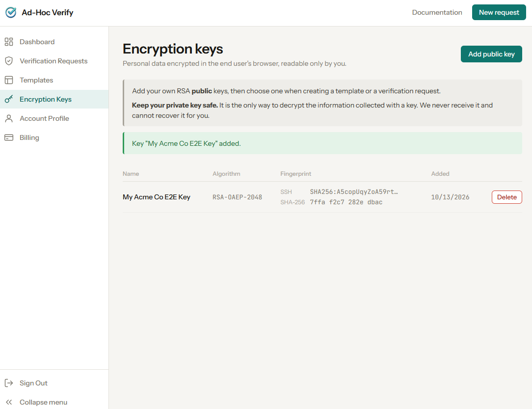Click the added date 10/13/2026
This screenshot has height=409, width=532.
click(x=450, y=197)
